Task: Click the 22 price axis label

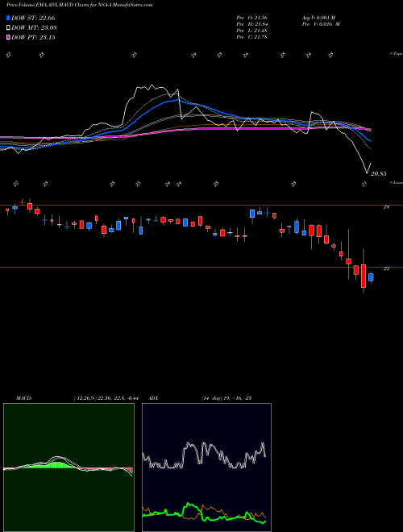Action: (x=386, y=268)
